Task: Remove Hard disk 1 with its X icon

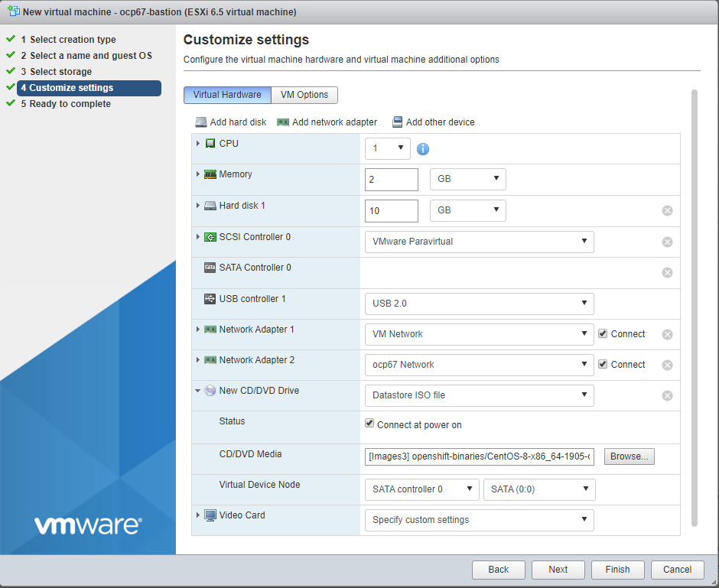Action: pyautogui.click(x=667, y=211)
